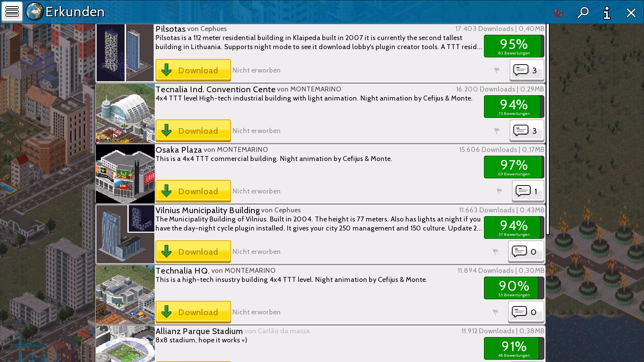Close the Erkunden window
The width and height of the screenshot is (644, 362).
pyautogui.click(x=631, y=12)
